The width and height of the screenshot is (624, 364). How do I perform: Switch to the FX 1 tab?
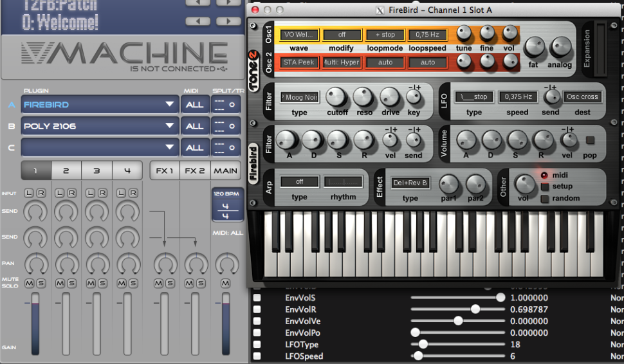[x=165, y=170]
